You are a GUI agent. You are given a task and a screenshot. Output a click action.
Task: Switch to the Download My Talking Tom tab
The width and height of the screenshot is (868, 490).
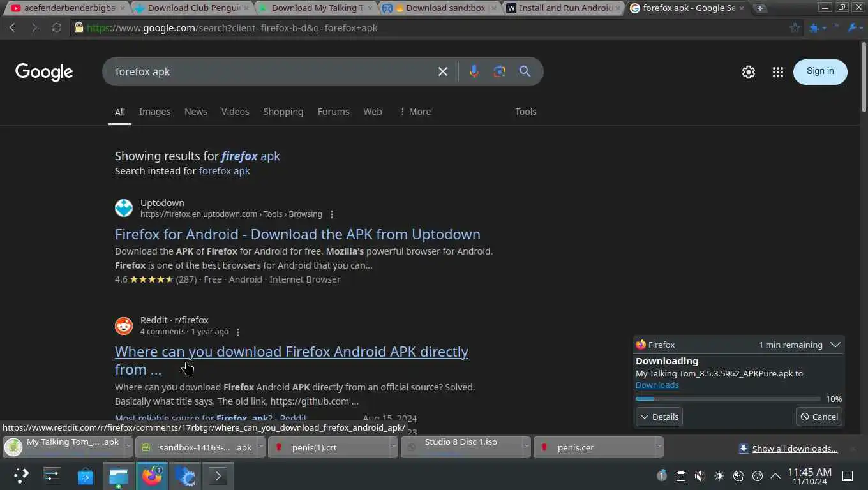[x=315, y=8]
